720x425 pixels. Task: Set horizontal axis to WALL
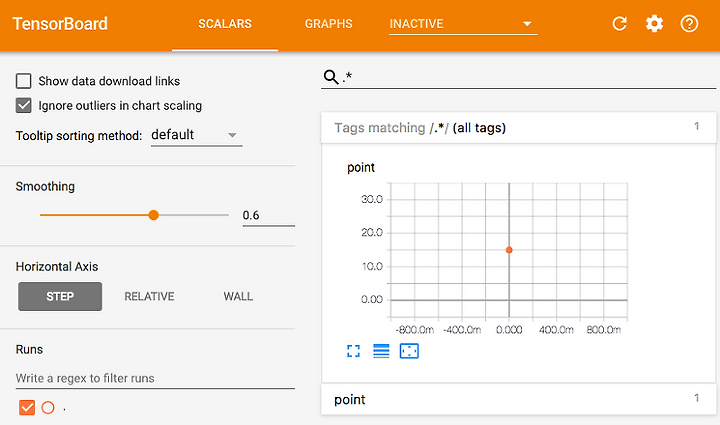pos(238,296)
